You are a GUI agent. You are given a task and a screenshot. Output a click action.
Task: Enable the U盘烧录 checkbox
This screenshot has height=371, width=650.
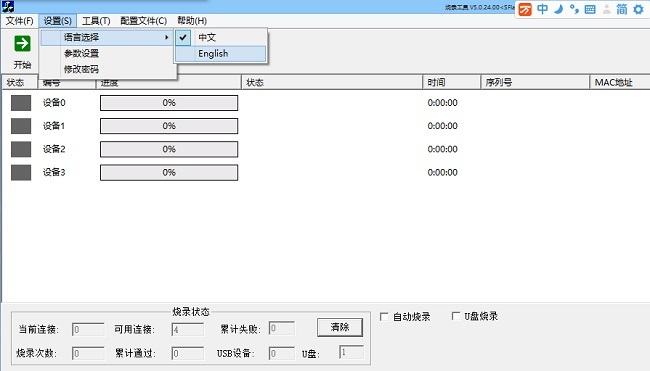pyautogui.click(x=456, y=316)
